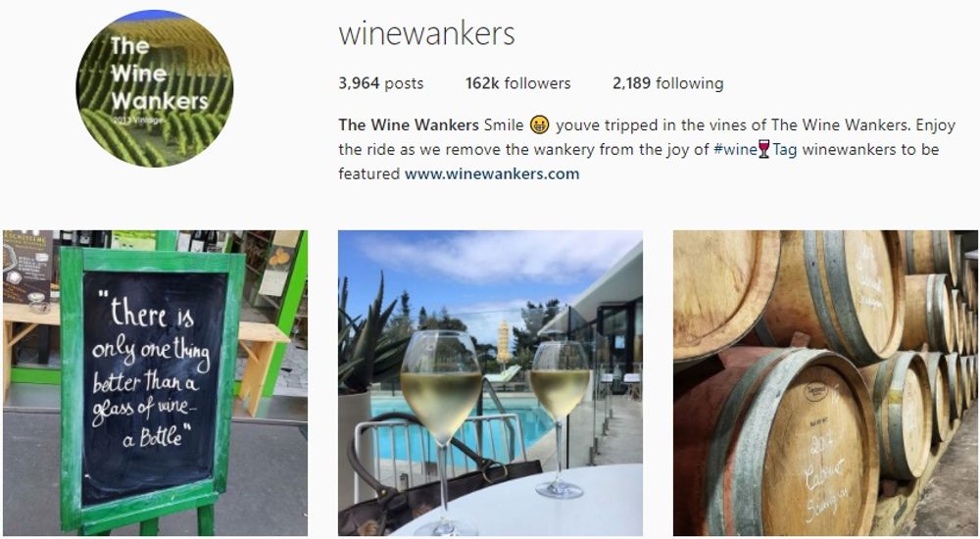Open The Wine Wankers profile picture
This screenshot has width=980, height=539.
click(x=155, y=88)
